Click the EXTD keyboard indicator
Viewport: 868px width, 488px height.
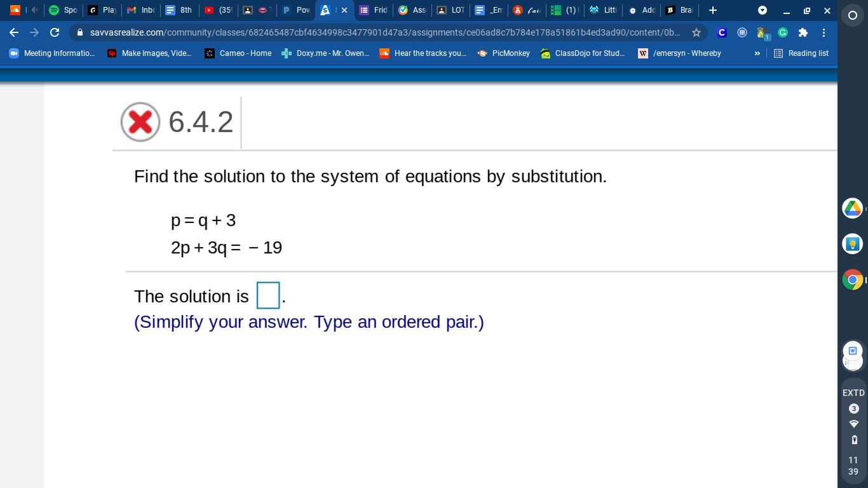(x=853, y=393)
